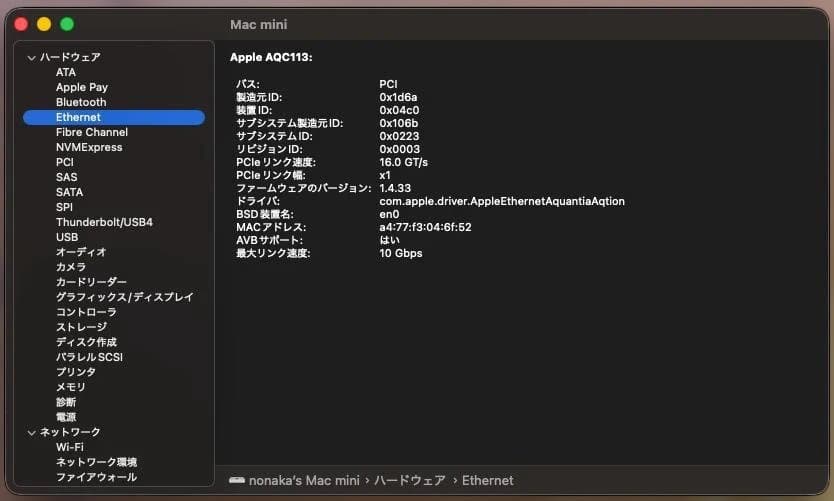Screen dimensions: 834x501
Task: Click the bus value PCI in details
Action: (x=388, y=84)
